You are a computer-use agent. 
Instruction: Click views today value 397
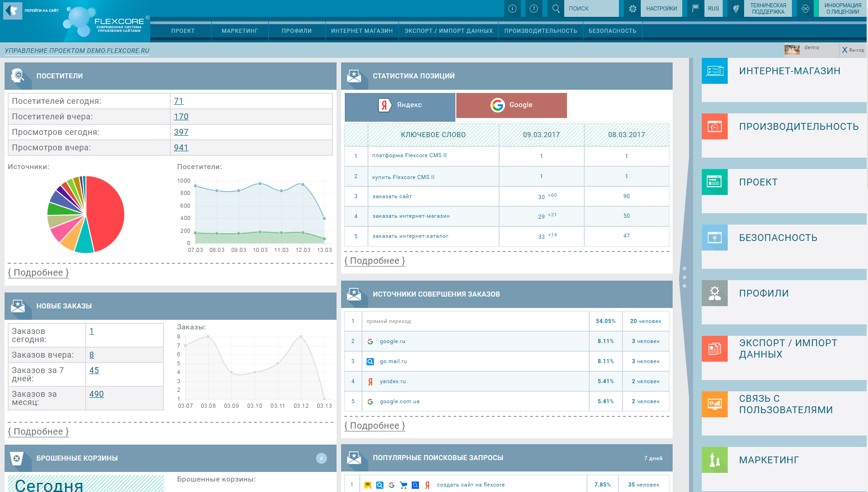(x=181, y=132)
